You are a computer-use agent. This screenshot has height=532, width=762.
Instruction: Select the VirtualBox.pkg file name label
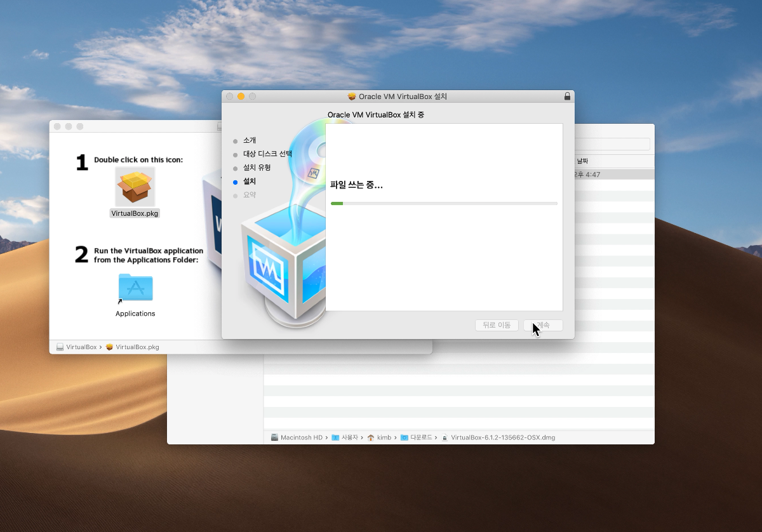[135, 213]
